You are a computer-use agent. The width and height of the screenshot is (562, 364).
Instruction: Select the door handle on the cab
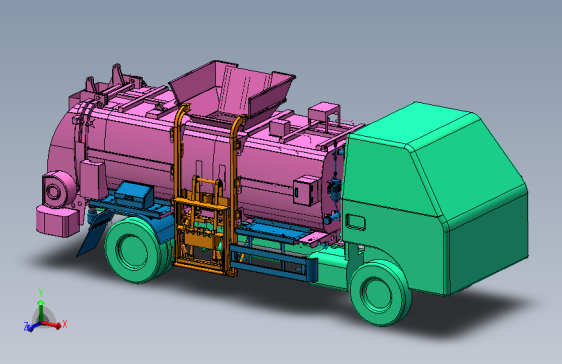pos(355,222)
